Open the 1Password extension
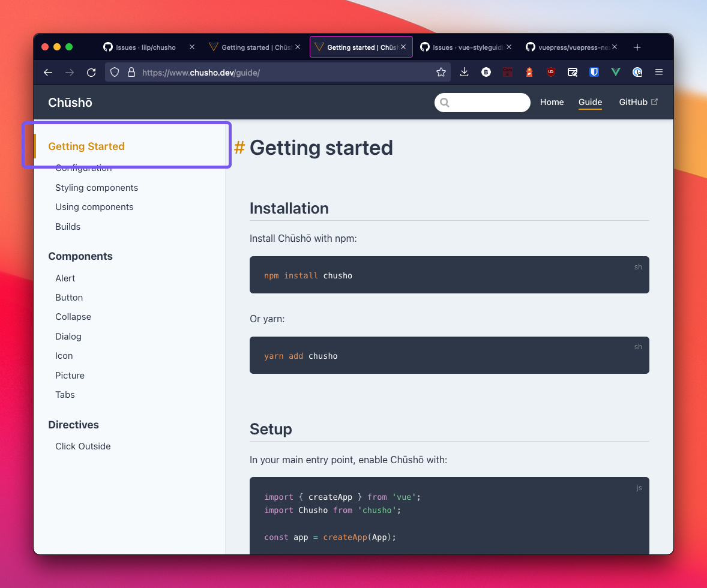This screenshot has height=588, width=707. 637,72
